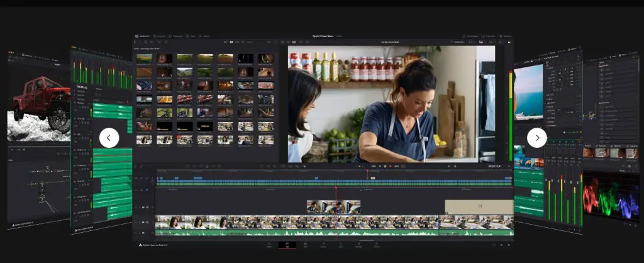644x263 pixels.
Task: Switch to the Edit page tab
Action: pos(305,245)
